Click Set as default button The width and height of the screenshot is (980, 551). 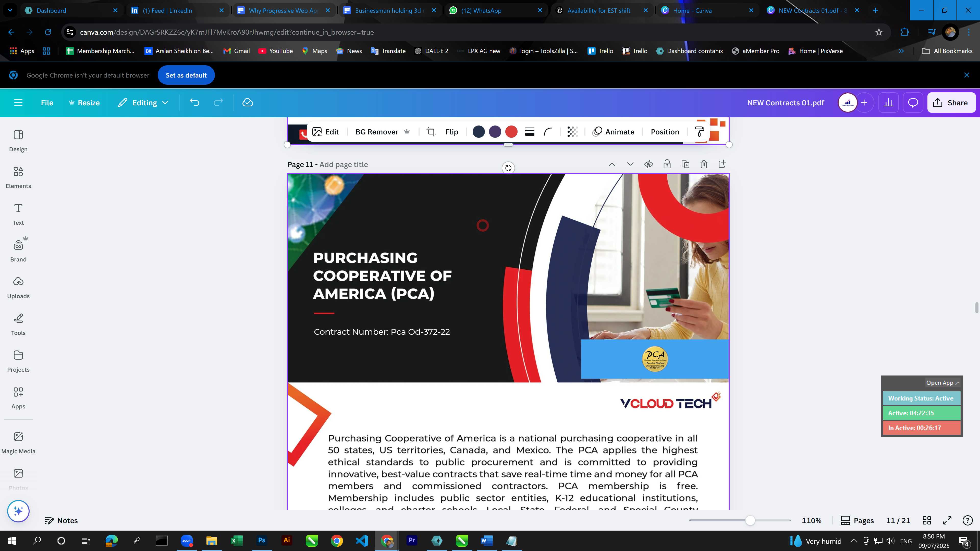click(x=186, y=75)
